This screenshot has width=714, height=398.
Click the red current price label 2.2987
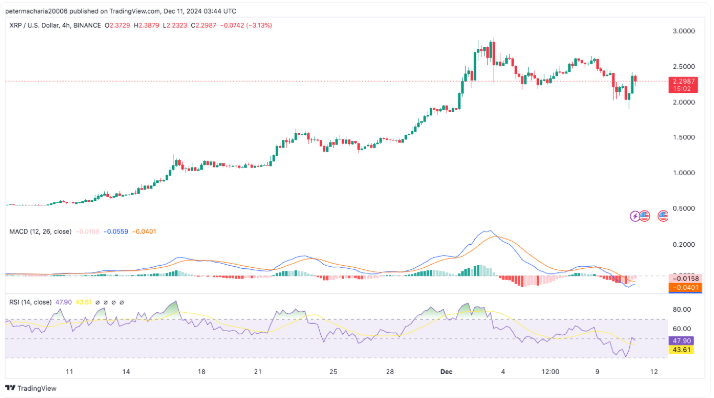[683, 85]
